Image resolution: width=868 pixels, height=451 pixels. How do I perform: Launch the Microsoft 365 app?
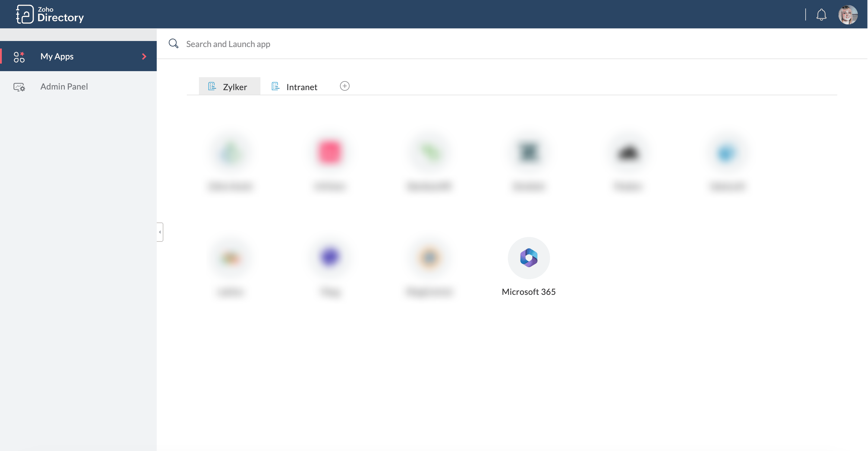(x=528, y=258)
